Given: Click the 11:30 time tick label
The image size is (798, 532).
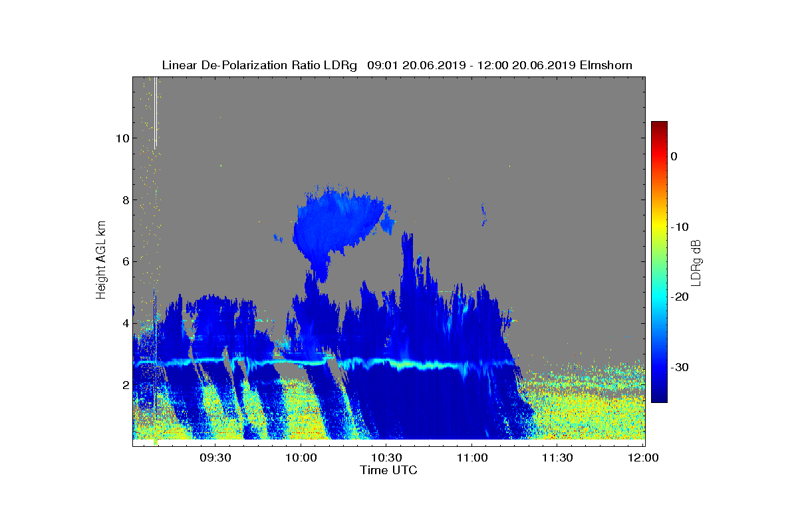Looking at the screenshot, I should click(x=559, y=458).
